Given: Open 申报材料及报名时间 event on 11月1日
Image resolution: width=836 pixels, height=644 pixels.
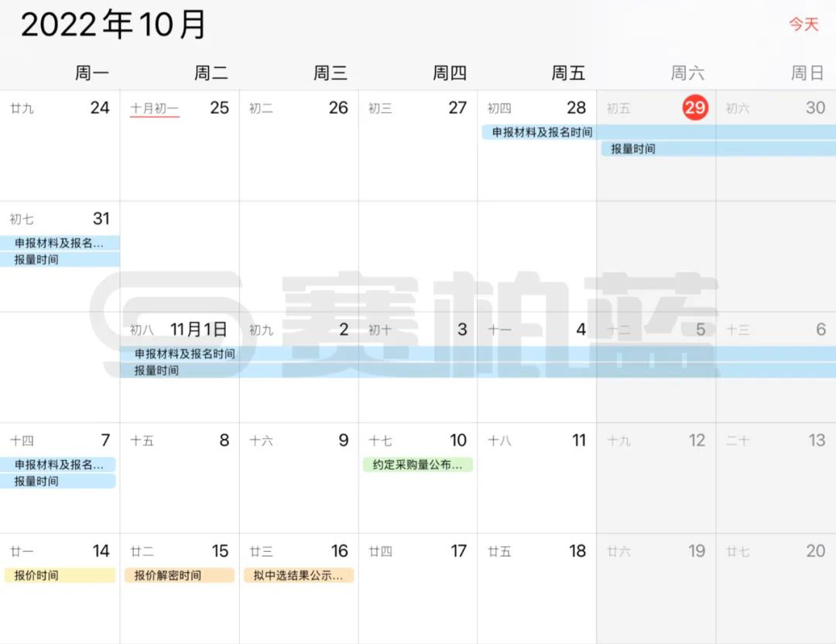Looking at the screenshot, I should click(x=478, y=354).
